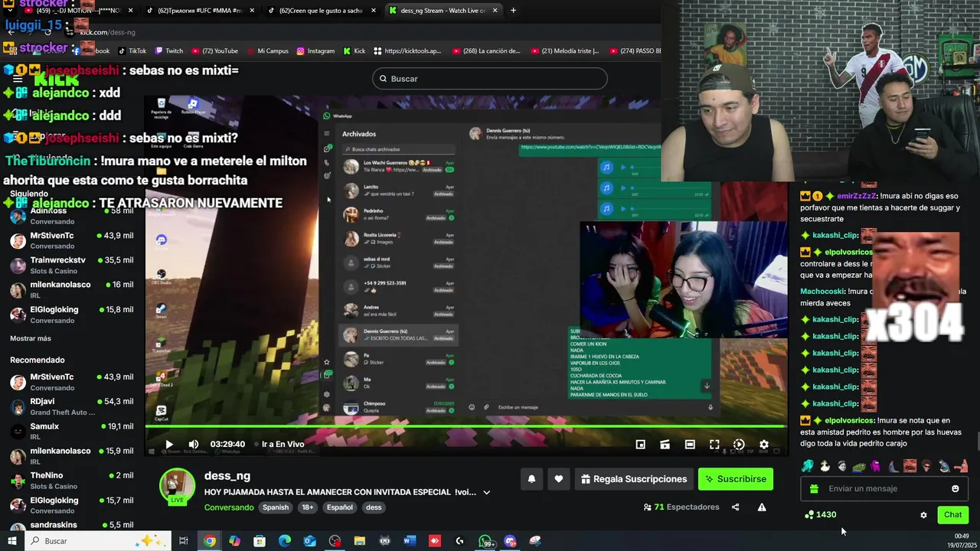Click the taskbar 'Buscar' search box
This screenshot has width=980, height=551.
[x=96, y=541]
